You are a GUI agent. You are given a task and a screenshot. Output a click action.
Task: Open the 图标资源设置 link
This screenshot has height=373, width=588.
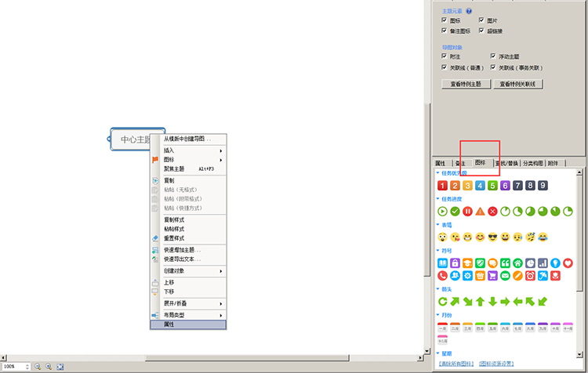496,364
